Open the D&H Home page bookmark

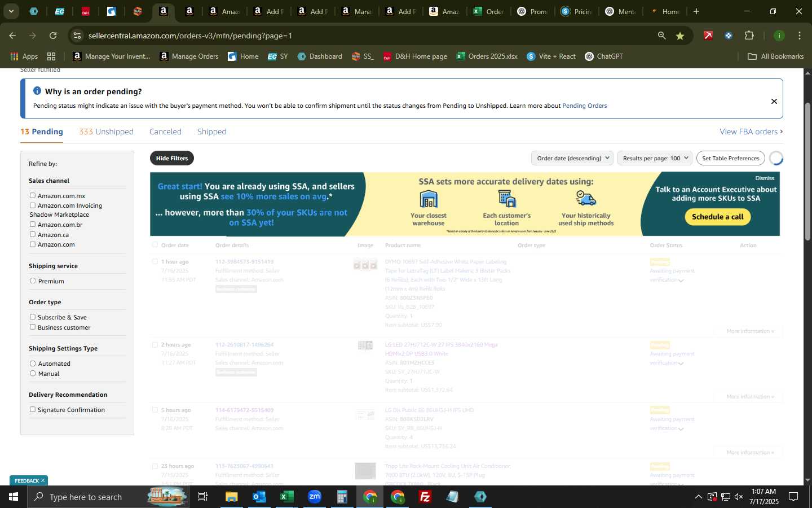click(415, 56)
